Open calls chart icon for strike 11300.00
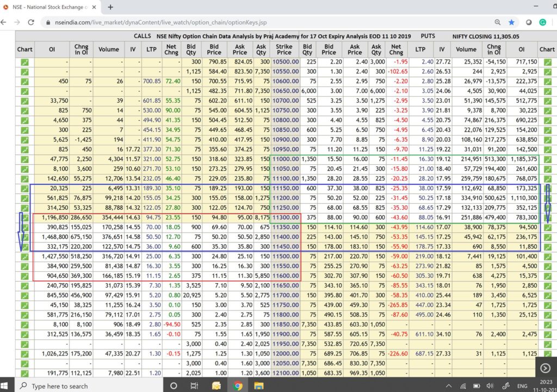Screen dimensions: 557x392 [x=24, y=217]
